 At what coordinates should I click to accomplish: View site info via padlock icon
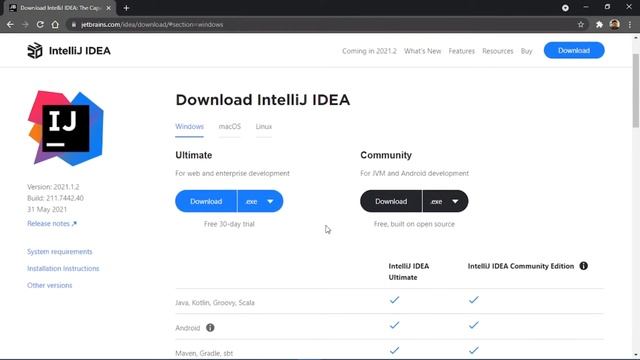point(74,24)
